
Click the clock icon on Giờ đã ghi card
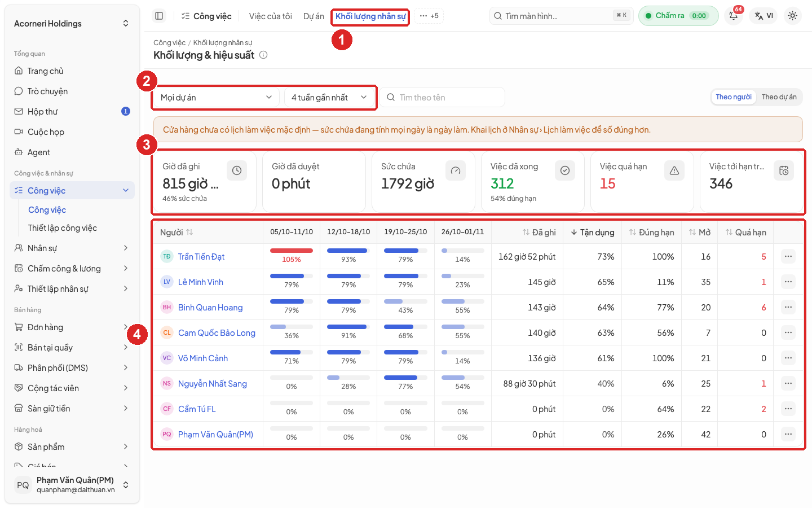237,170
